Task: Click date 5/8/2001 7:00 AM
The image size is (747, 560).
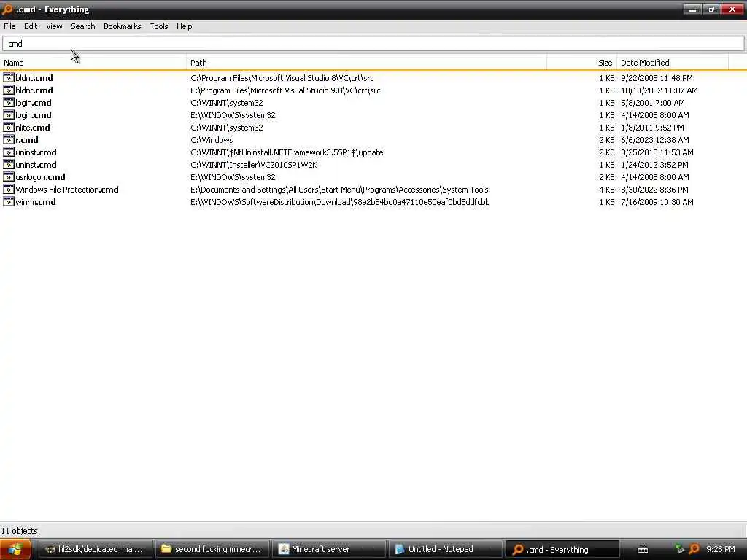Action: (652, 102)
